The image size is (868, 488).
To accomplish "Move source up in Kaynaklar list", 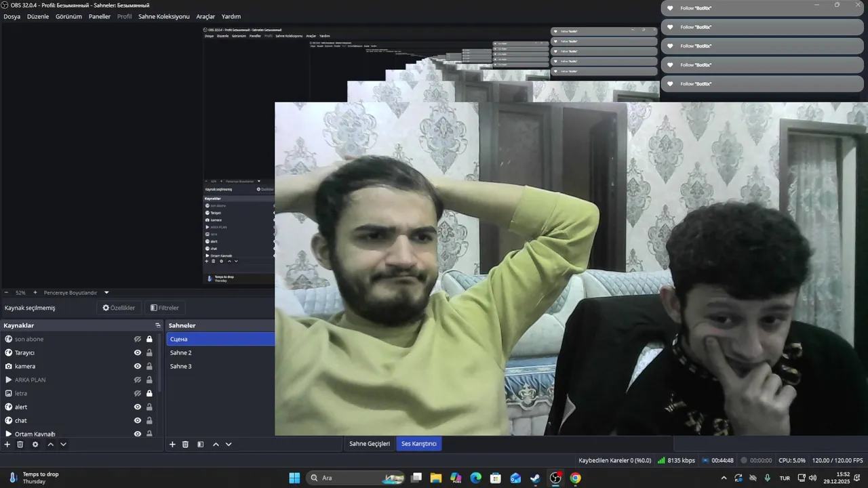I will pyautogui.click(x=50, y=445).
